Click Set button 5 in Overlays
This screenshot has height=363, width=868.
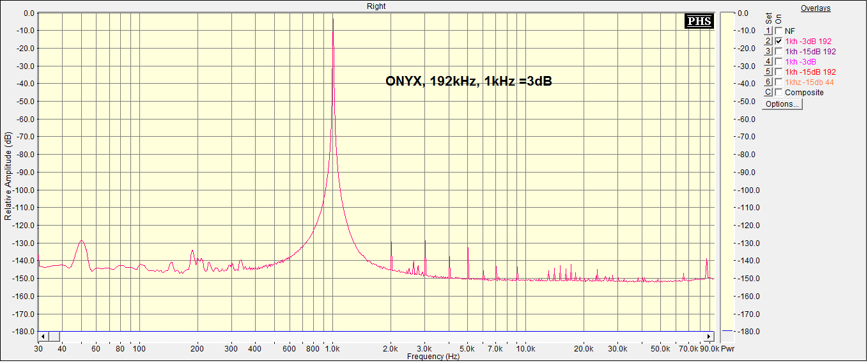coord(769,72)
